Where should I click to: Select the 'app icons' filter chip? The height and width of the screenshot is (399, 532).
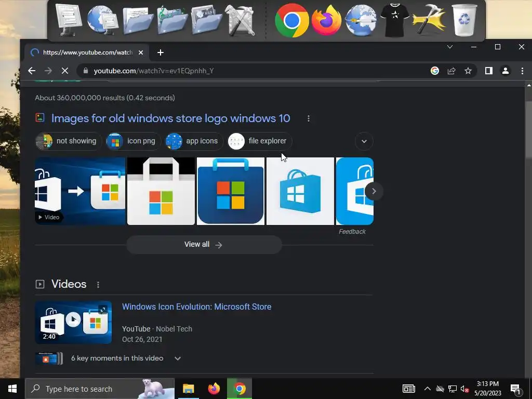[194, 141]
